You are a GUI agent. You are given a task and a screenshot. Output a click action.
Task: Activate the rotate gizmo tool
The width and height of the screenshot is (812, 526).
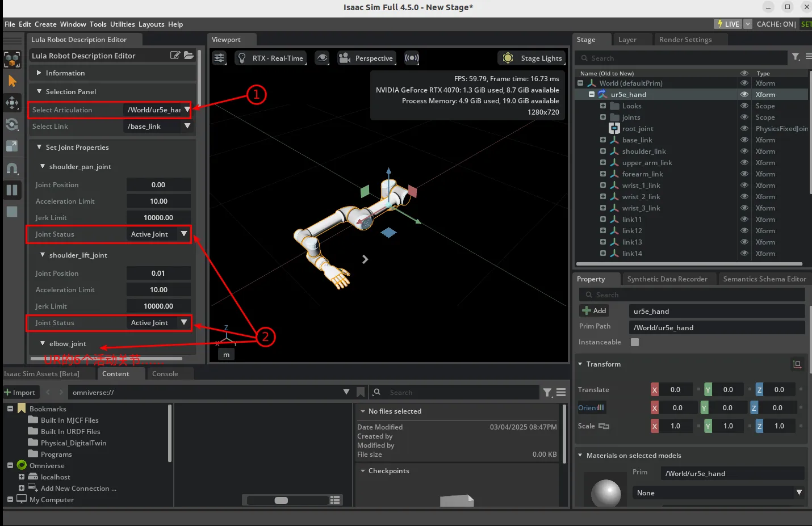tap(12, 124)
